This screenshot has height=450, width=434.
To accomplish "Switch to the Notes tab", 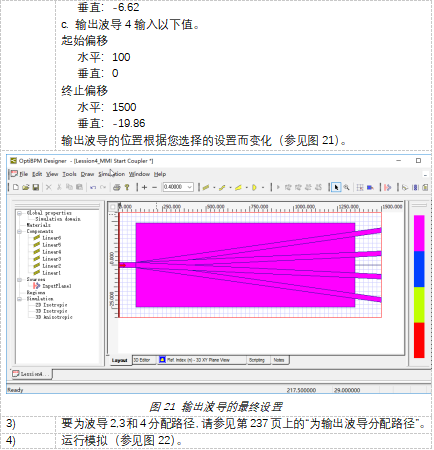I will tap(279, 360).
